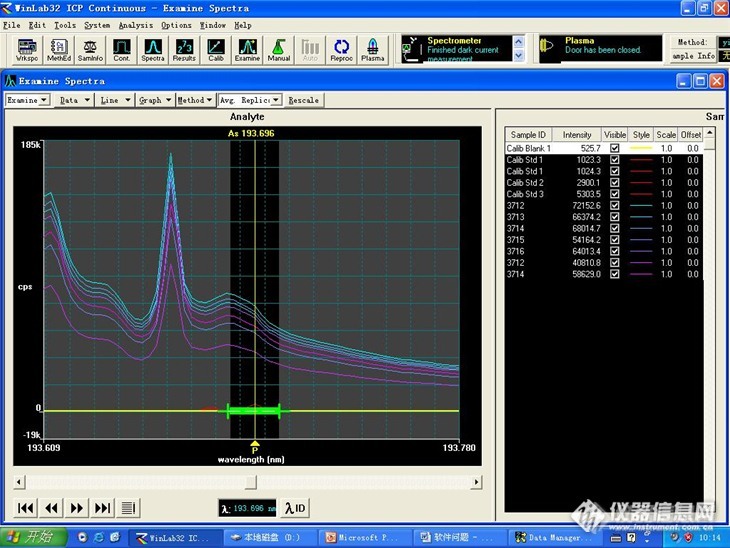Image resolution: width=730 pixels, height=548 pixels.
Task: Toggle visibility of sample 3714 with intensity 58629.0
Action: pos(615,274)
